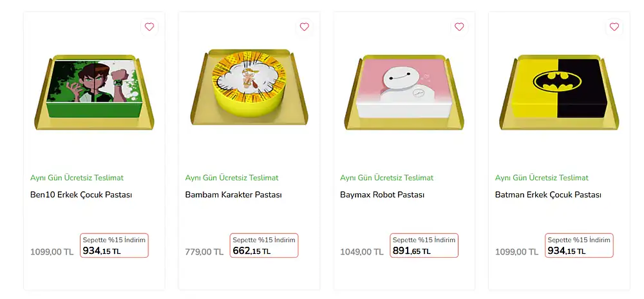Click Batman cake Sepette %15 İndirim badge
The image size is (644, 299).
click(x=579, y=240)
